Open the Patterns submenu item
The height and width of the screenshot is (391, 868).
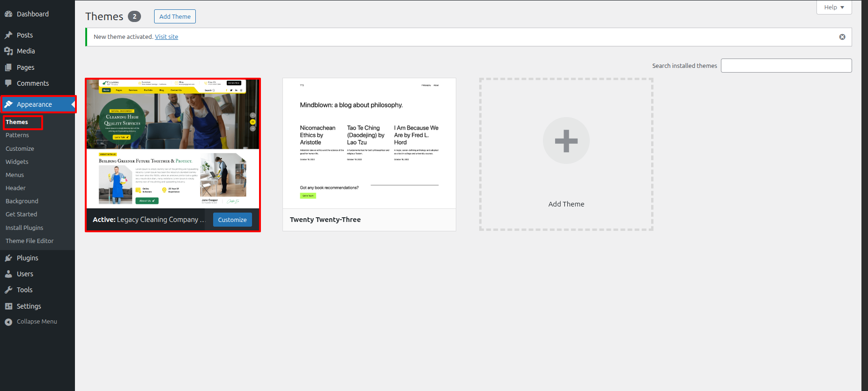(17, 135)
